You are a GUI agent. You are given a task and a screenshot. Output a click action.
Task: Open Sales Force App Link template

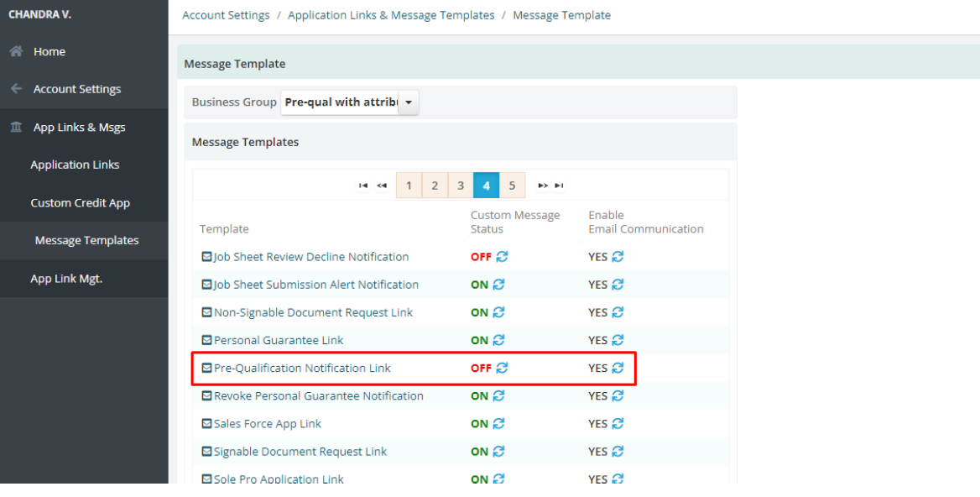point(268,424)
